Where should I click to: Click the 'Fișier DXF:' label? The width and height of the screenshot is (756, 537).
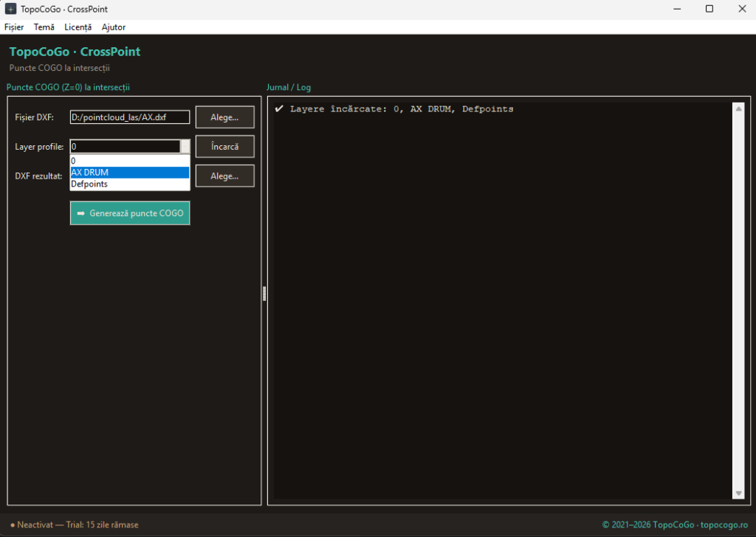tap(34, 117)
